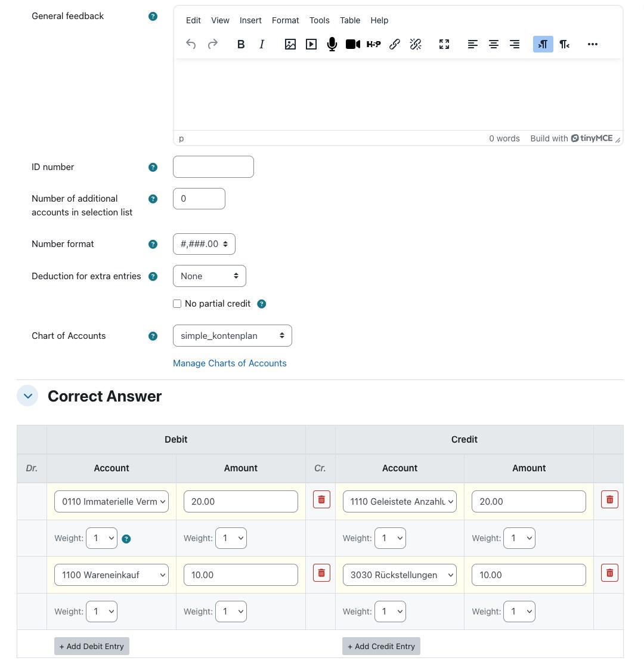644x667 pixels.
Task: Undo the last editor action
Action: (x=191, y=44)
